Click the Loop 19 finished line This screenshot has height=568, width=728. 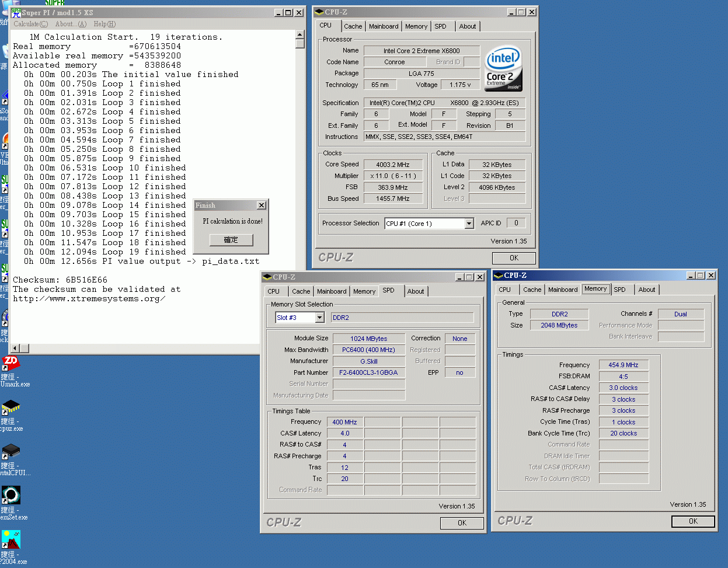[x=105, y=252]
